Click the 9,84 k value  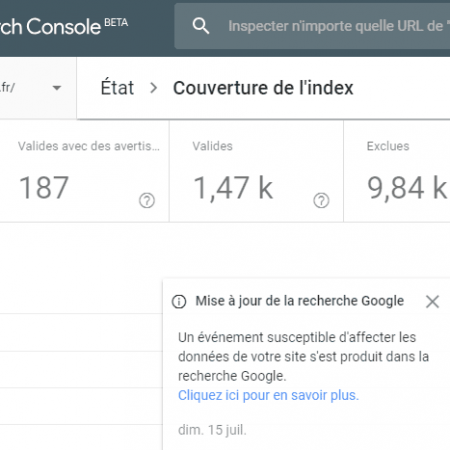pos(407,188)
